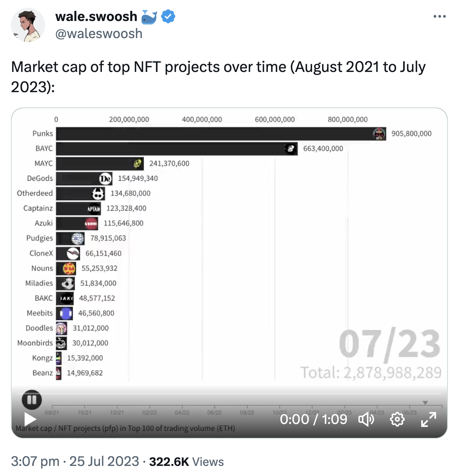Open the tweet options menu (three dots)
This screenshot has height=476, width=458.
[x=439, y=16]
